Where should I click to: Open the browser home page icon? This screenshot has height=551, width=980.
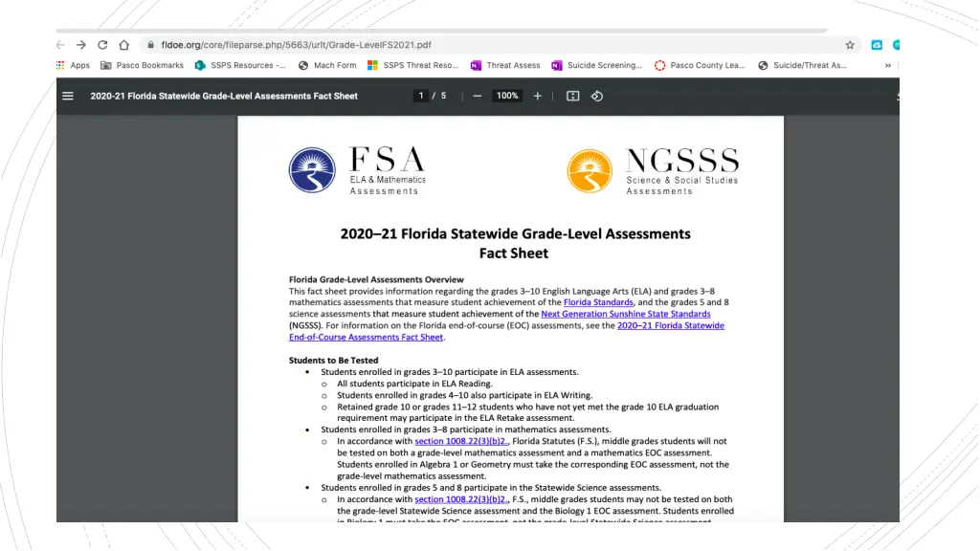point(123,45)
